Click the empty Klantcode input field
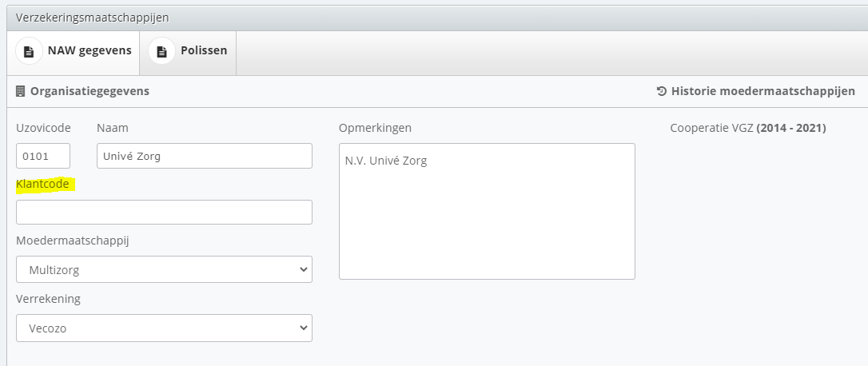This screenshot has width=868, height=366. 164,212
